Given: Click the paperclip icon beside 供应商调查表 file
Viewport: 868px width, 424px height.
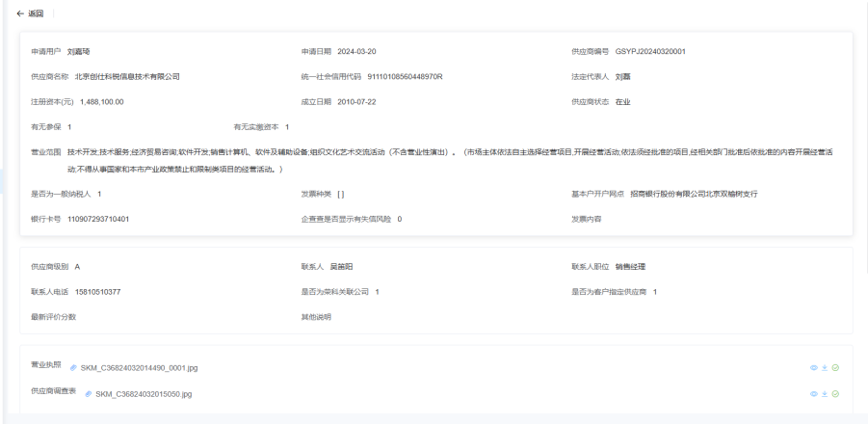Looking at the screenshot, I should [89, 394].
